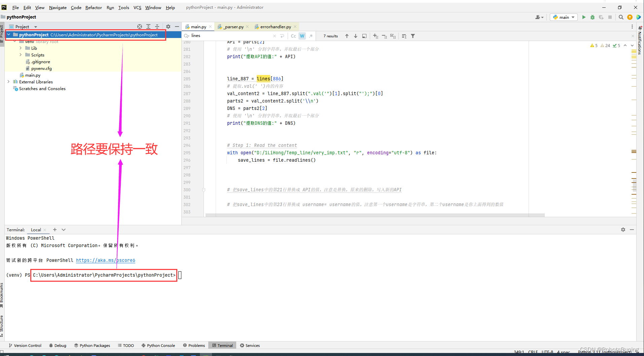Add selection for next occurrence
The image size is (644, 356).
point(376,36)
